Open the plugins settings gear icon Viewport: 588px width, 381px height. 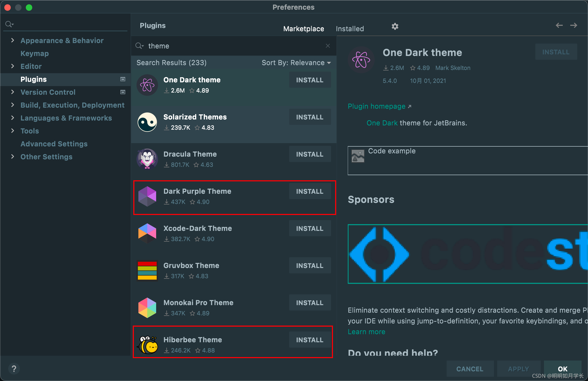point(395,26)
